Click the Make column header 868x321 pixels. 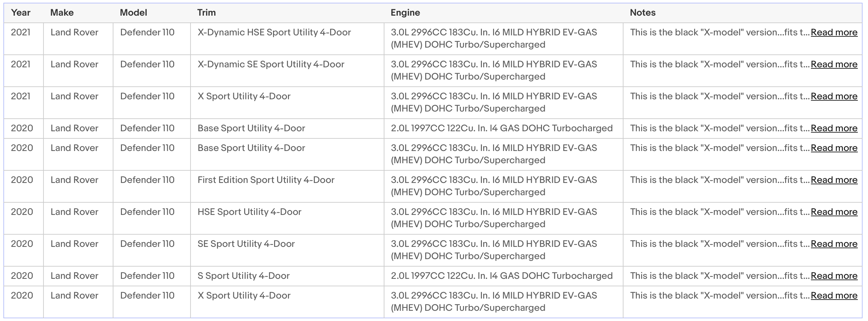pos(62,13)
